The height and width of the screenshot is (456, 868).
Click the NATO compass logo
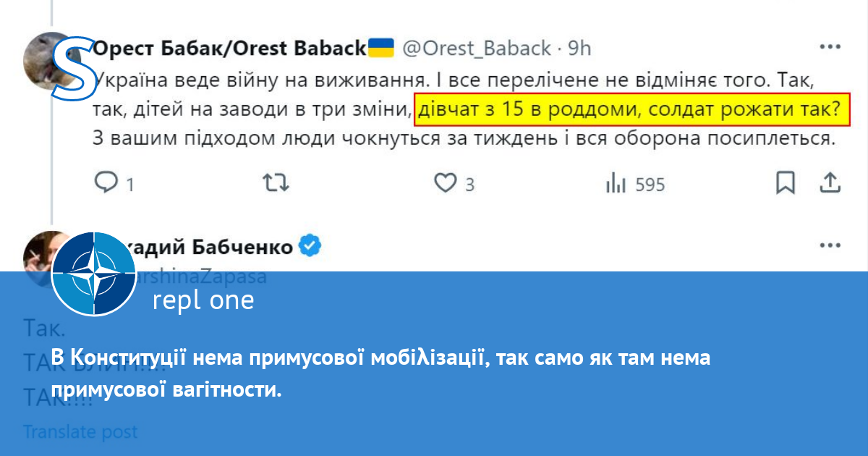(x=94, y=274)
